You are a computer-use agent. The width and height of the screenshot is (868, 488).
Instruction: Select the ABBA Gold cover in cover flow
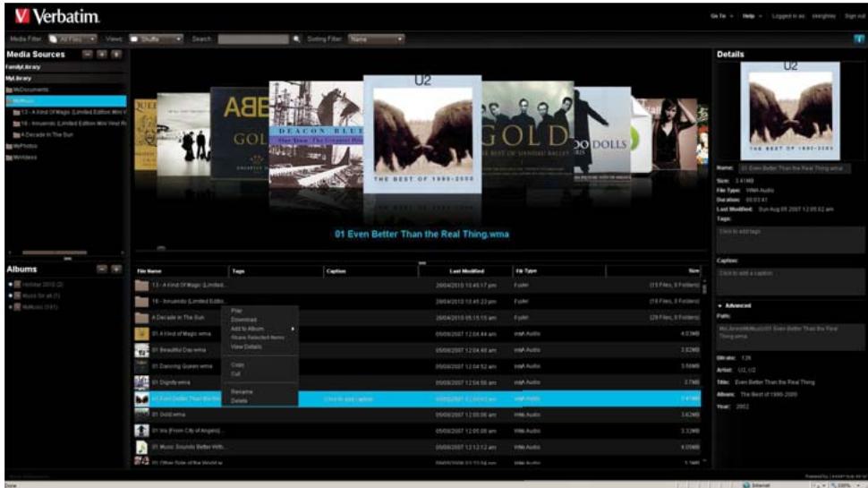[240, 132]
